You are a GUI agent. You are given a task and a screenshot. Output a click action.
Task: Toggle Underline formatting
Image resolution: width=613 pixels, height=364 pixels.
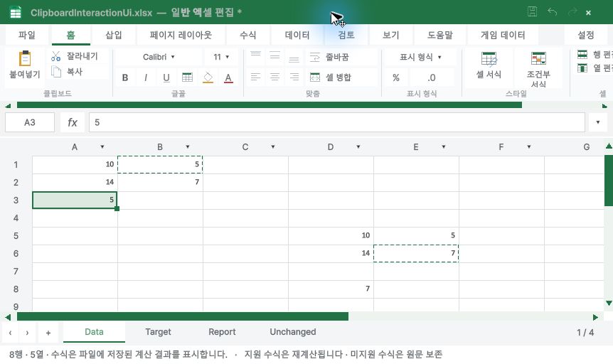click(166, 77)
